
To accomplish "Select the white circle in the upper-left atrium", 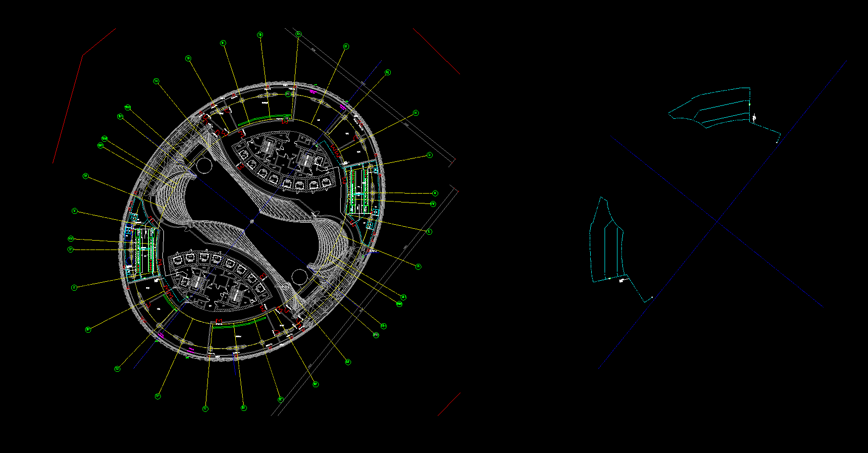I will coord(204,164).
